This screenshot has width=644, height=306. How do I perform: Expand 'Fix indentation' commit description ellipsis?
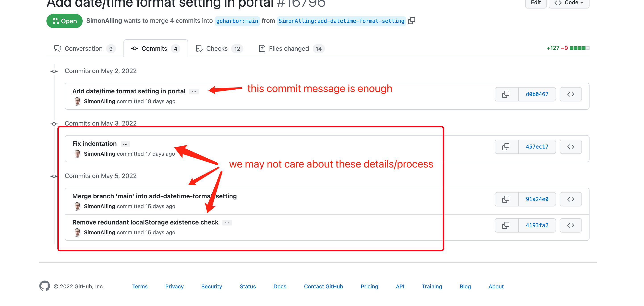click(125, 144)
